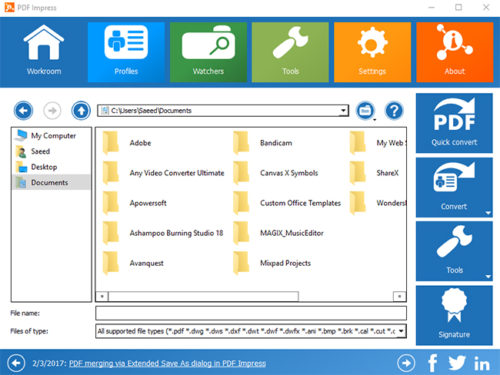This screenshot has width=500, height=375.
Task: Expand the Convert button dropdown arrow
Action: (x=488, y=213)
